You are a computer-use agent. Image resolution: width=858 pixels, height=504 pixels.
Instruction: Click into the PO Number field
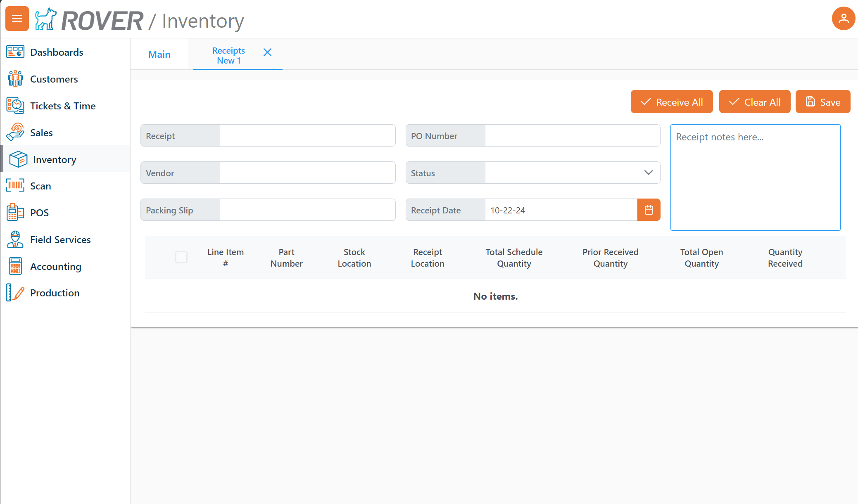(x=572, y=135)
